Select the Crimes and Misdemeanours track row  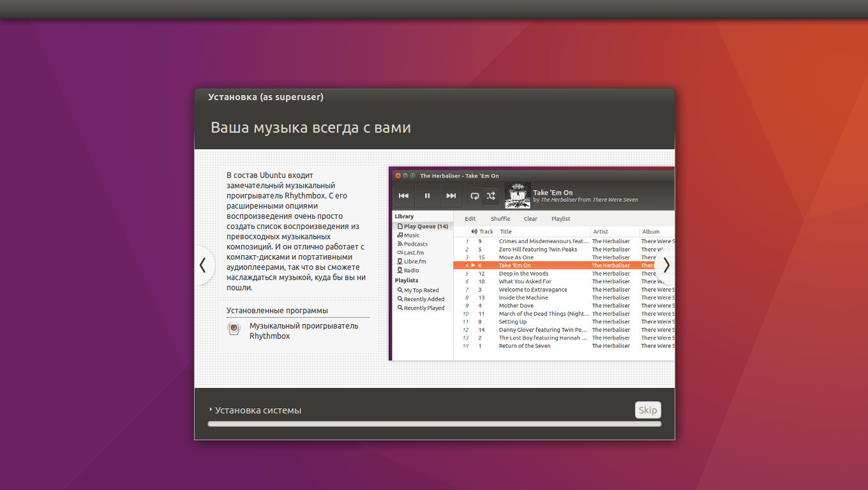564,241
